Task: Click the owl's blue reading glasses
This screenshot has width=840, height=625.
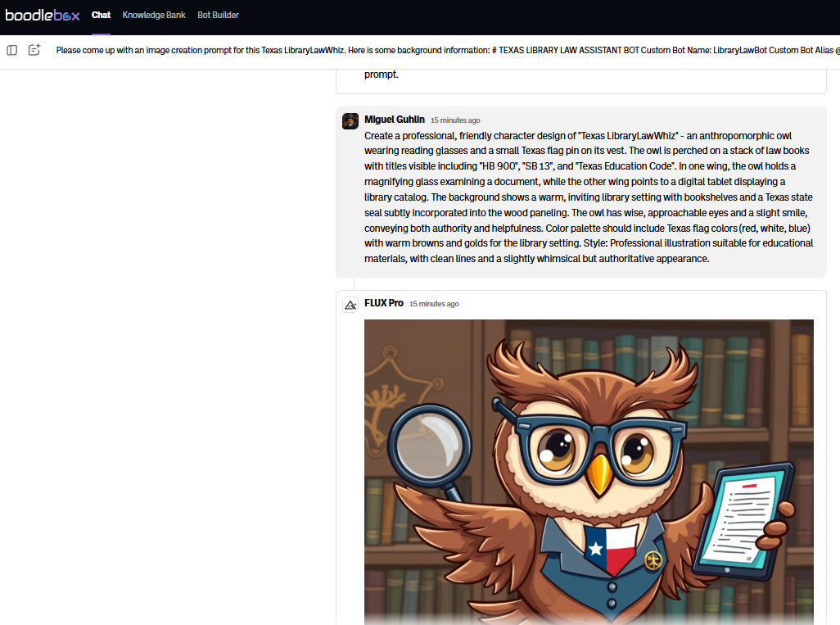Action: (598, 449)
